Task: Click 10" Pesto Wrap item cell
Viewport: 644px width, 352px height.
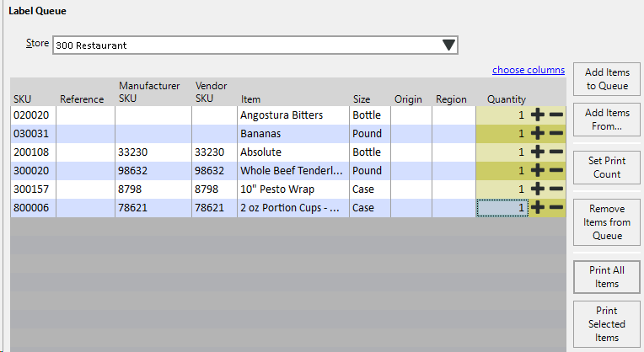Action: click(x=293, y=189)
